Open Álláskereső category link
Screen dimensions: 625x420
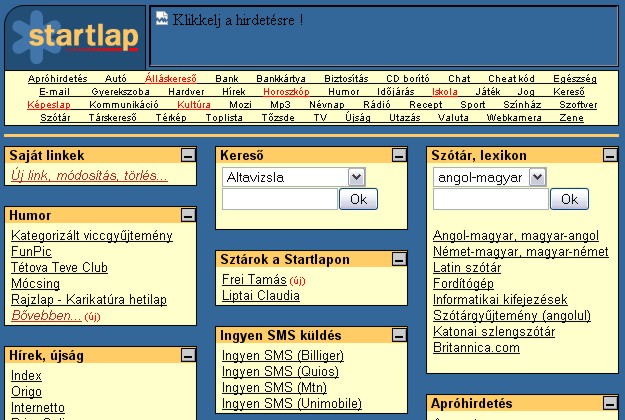(x=171, y=79)
